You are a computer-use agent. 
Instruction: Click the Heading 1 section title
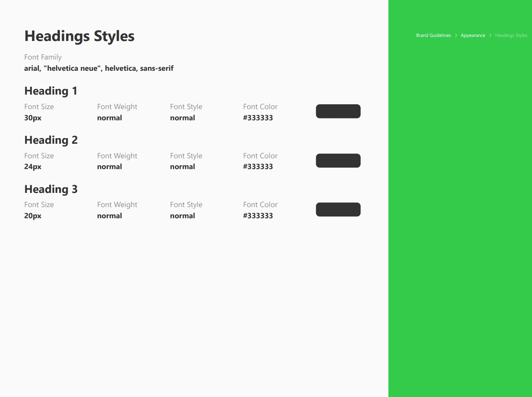[51, 91]
